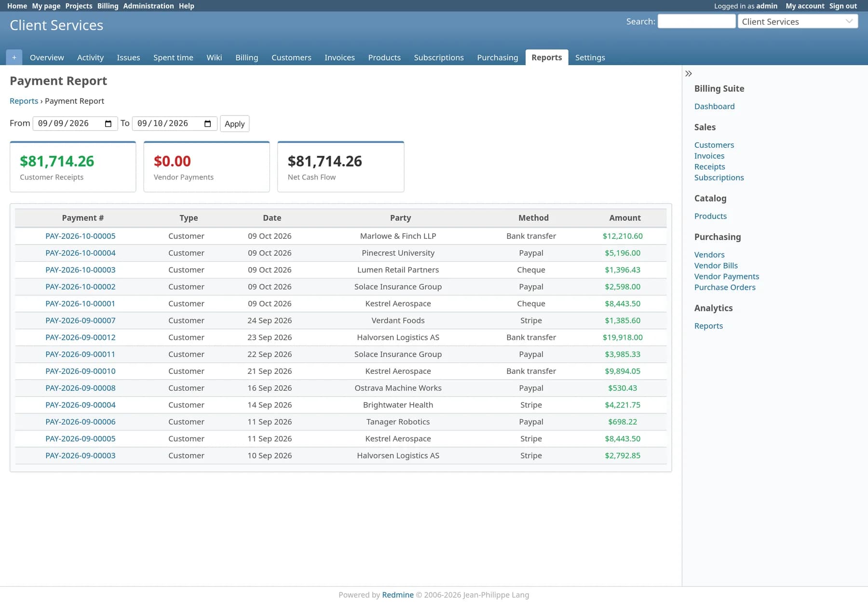Open payment PAY-2026-09-00008
This screenshot has height=603, width=868.
(80, 388)
